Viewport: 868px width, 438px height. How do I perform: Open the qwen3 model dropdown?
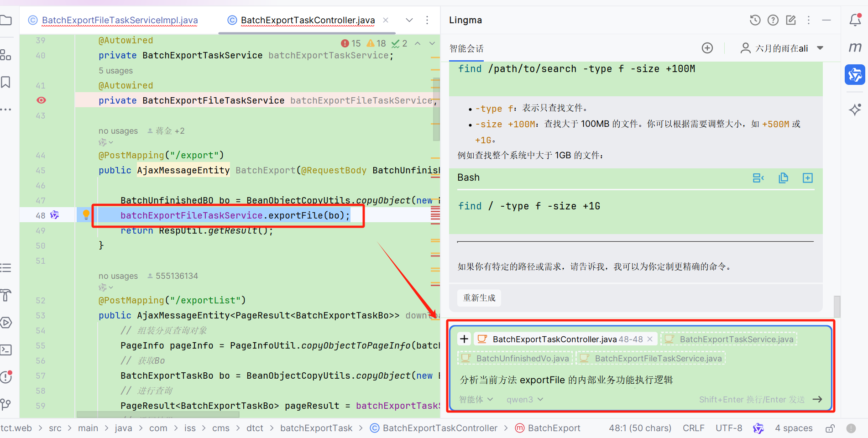(x=524, y=399)
